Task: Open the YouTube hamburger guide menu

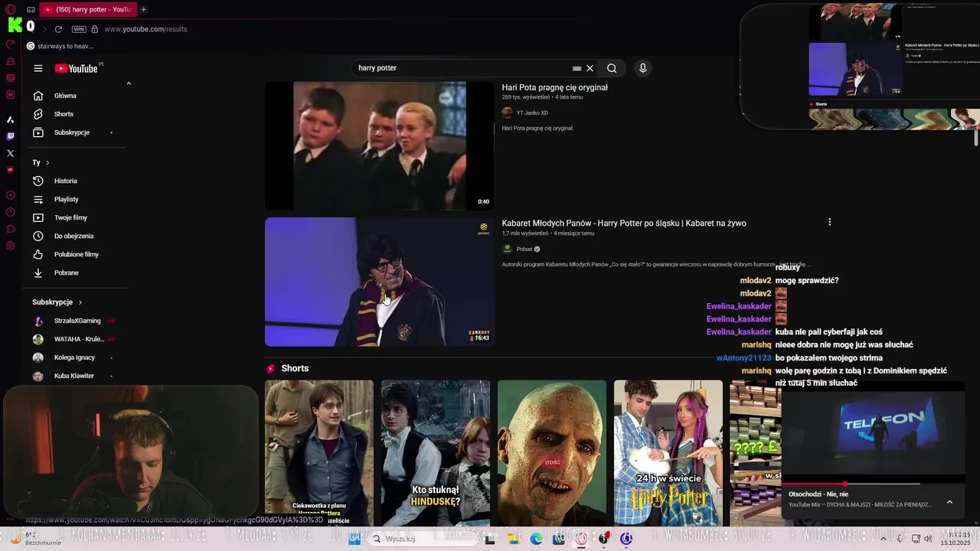Action: (38, 68)
